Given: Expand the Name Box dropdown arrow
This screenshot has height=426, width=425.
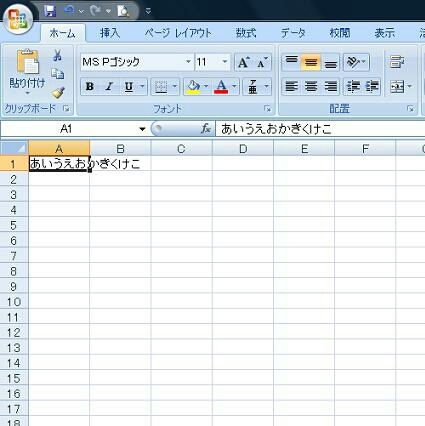Looking at the screenshot, I should (x=142, y=129).
